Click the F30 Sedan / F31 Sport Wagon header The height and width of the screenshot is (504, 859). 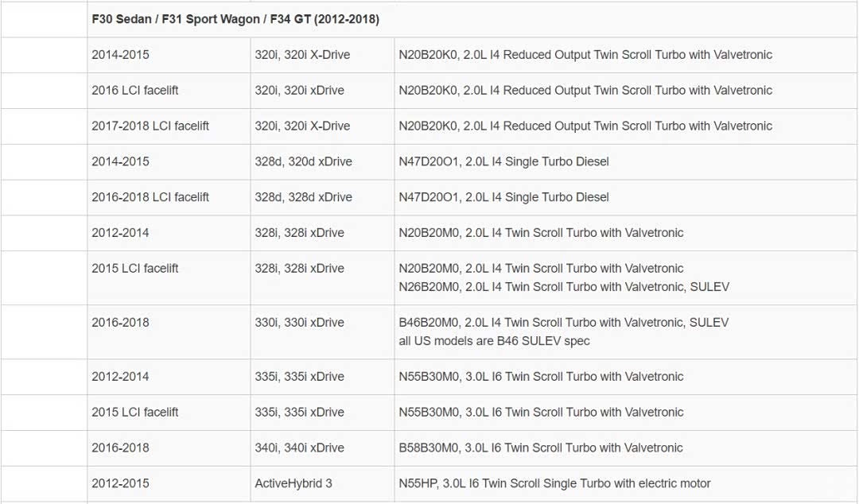pyautogui.click(x=235, y=19)
